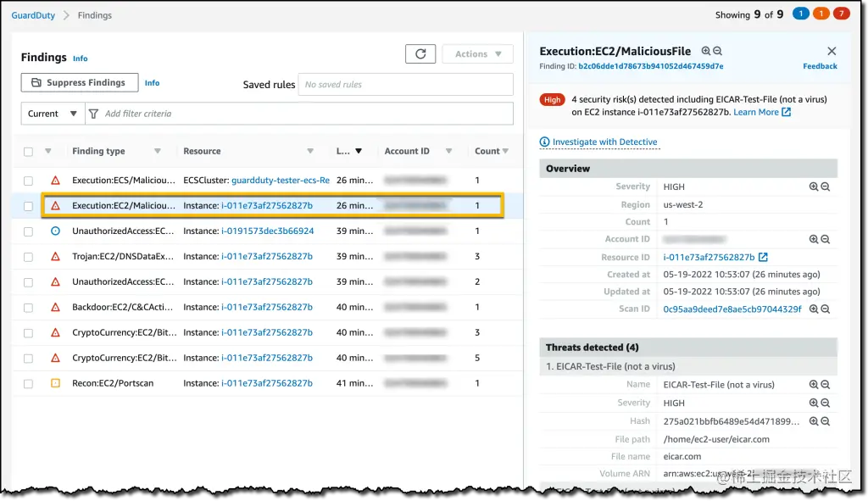The image size is (868, 501).
Task: Click the filter funnel icon
Action: point(93,114)
